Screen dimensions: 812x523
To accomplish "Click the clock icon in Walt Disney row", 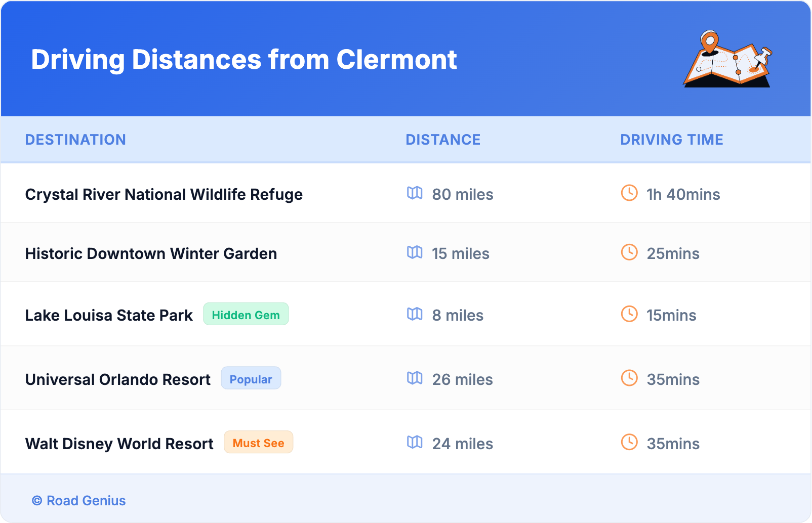I will click(629, 443).
